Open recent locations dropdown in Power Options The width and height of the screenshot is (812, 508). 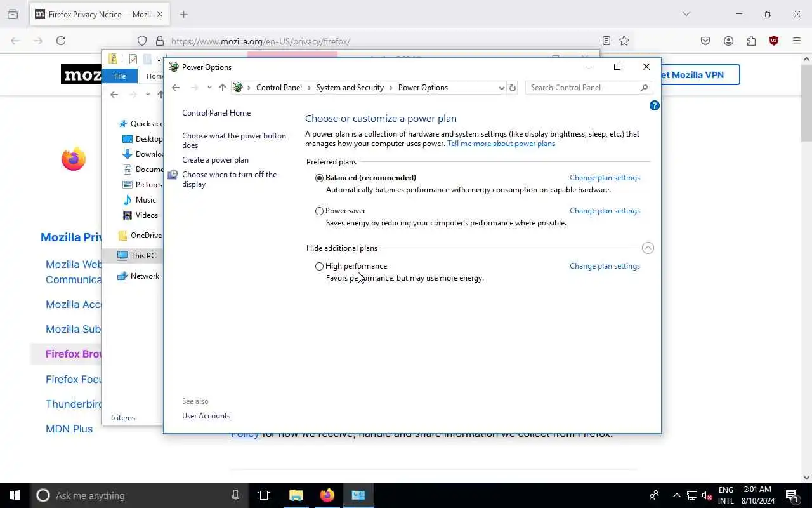209,88
